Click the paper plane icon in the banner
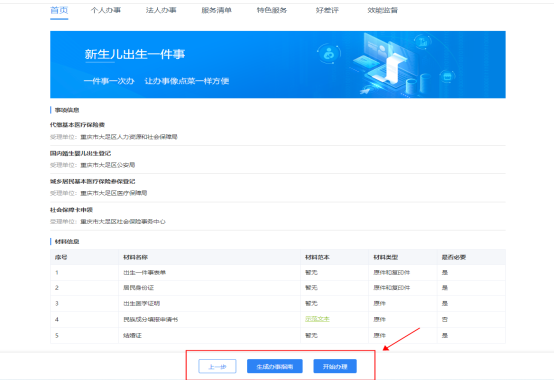Screen dimensions: 554x380 (x=365, y=91)
